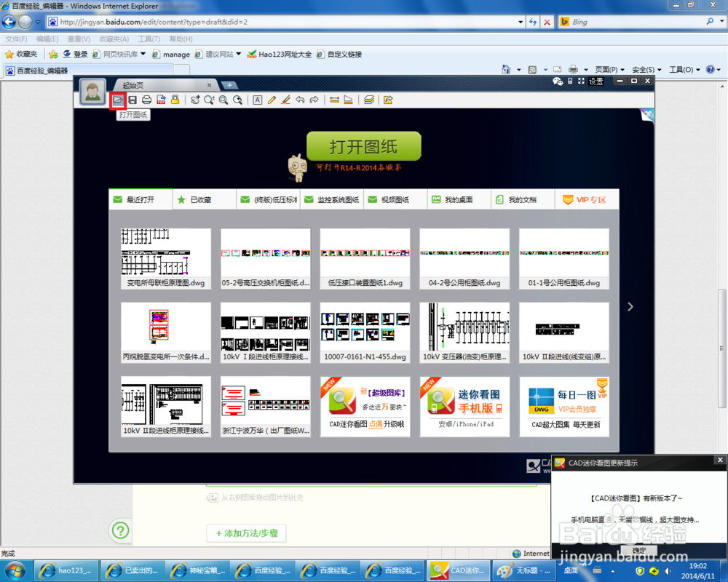This screenshot has width=728, height=582.
Task: Select the pencil drawing tool
Action: pos(272,100)
